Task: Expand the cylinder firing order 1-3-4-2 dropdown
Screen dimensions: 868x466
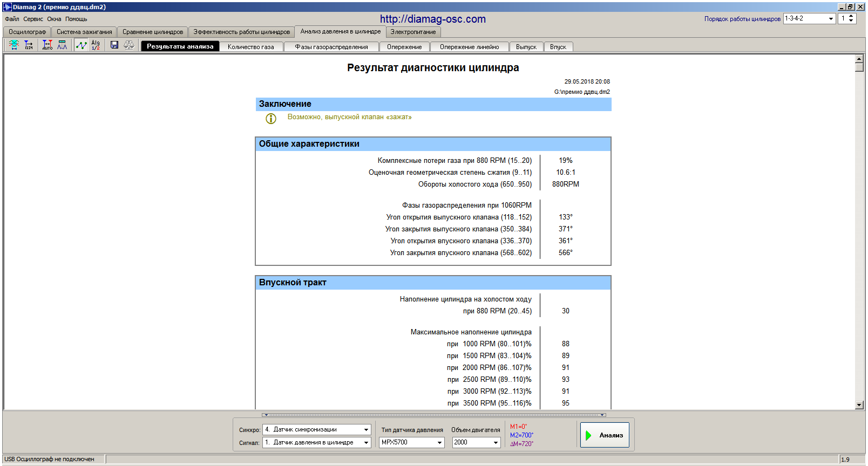Action: click(831, 18)
